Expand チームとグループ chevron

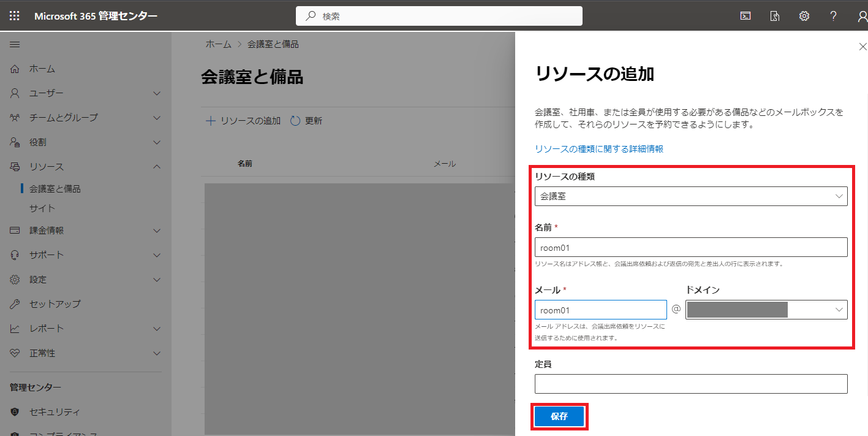157,118
